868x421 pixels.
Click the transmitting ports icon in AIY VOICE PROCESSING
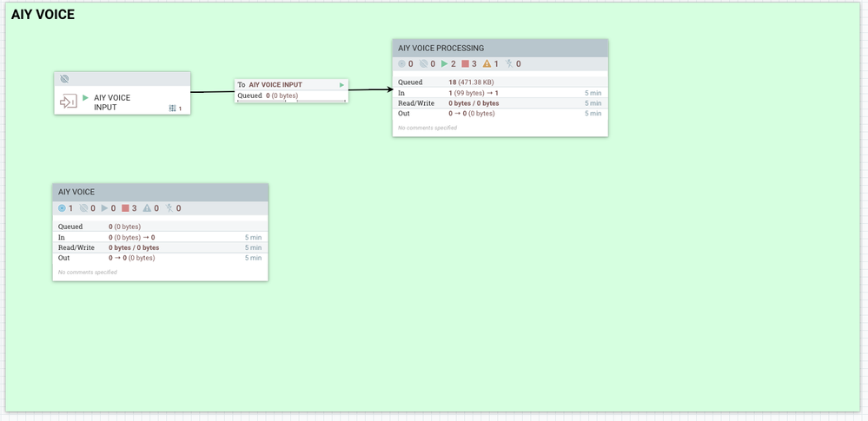(x=402, y=64)
